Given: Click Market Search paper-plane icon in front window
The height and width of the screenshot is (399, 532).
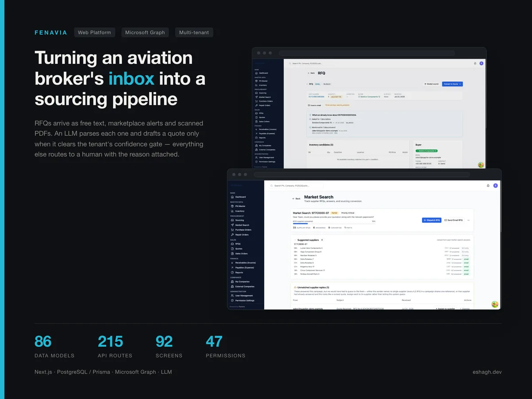Looking at the screenshot, I should coord(233,225).
